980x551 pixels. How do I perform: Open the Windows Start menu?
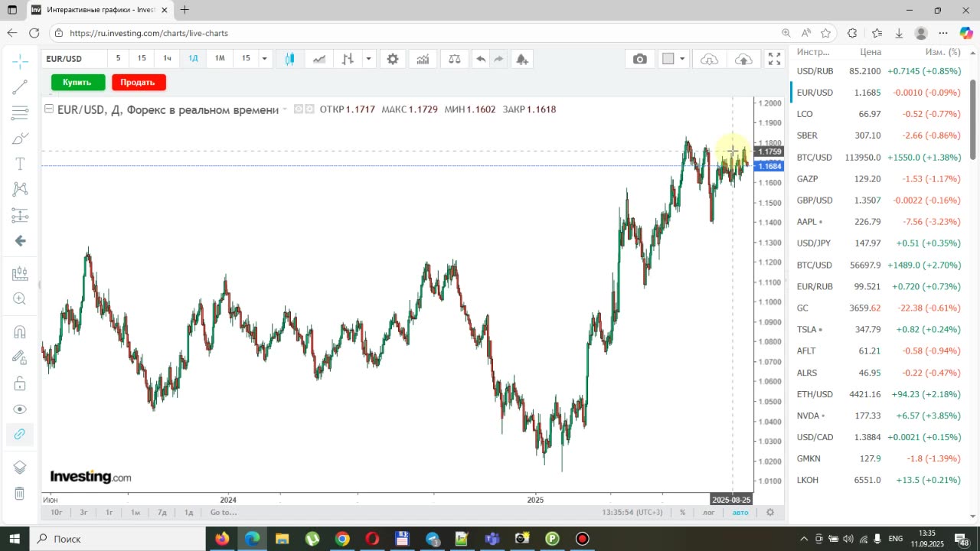[15, 539]
